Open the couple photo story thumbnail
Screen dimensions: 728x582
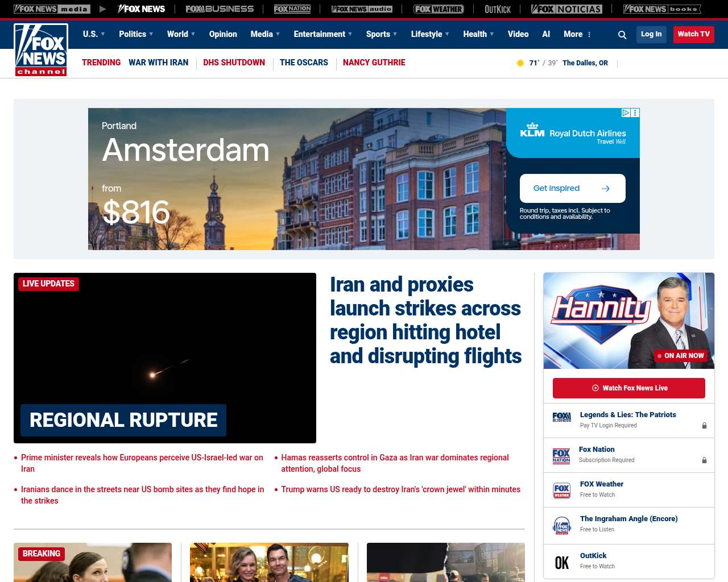269,562
